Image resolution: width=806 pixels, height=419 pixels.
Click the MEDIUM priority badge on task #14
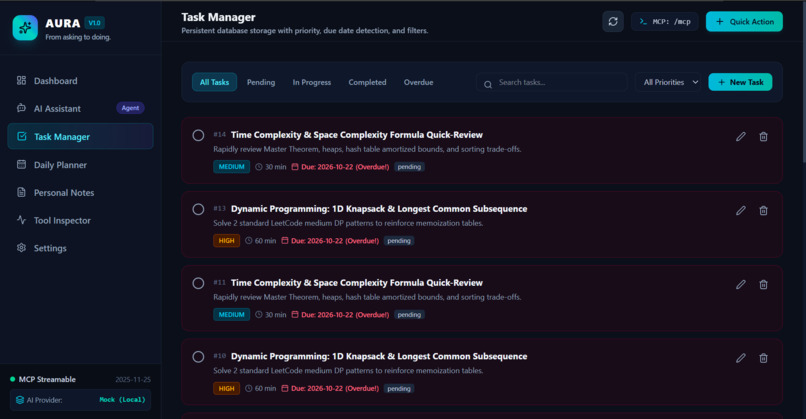pos(231,167)
